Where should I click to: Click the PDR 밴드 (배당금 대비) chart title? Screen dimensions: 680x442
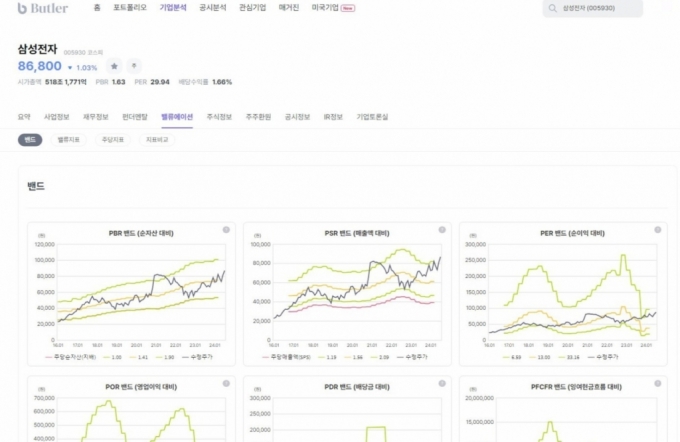tap(357, 387)
